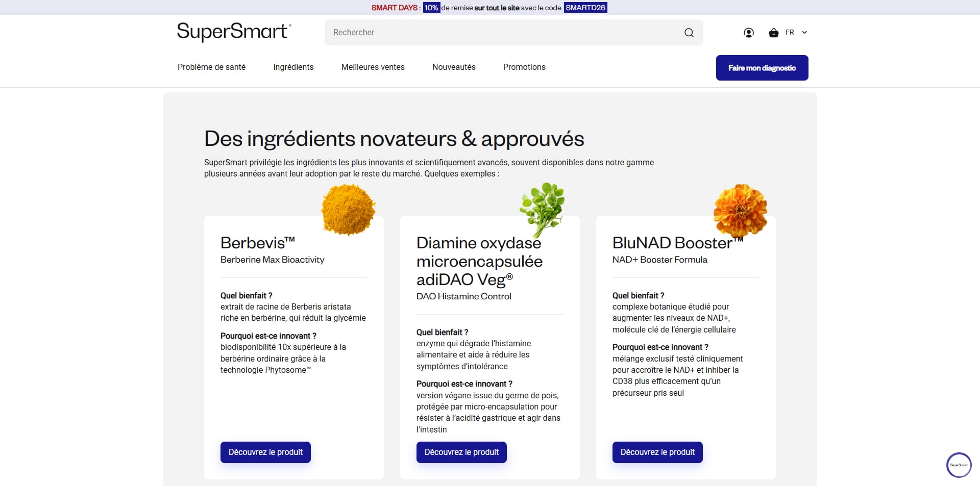Click the Faire mon diagnostic button
Screen dimensions: 980x486
[762, 68]
